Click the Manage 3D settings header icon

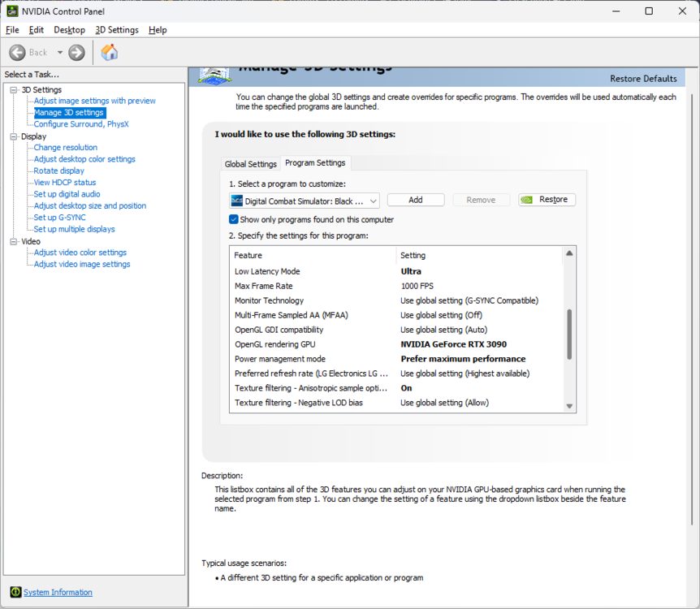pos(214,75)
